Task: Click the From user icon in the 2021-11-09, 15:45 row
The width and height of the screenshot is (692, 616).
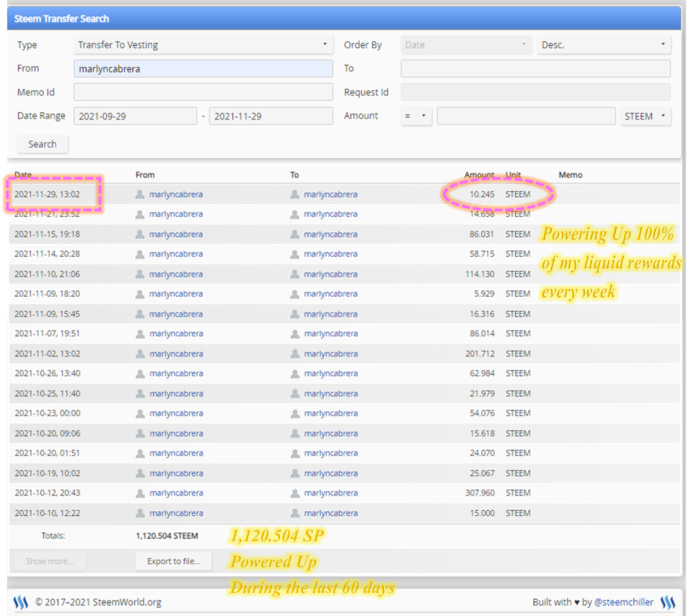Action: click(x=140, y=314)
